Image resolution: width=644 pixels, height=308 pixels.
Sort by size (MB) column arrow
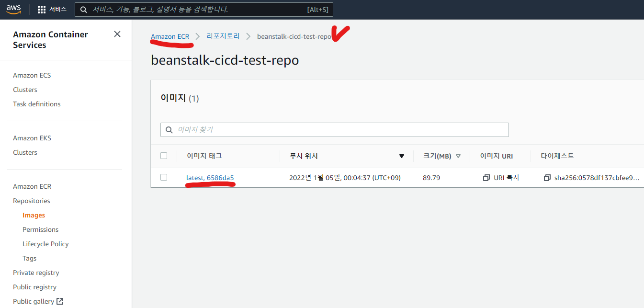(x=458, y=156)
